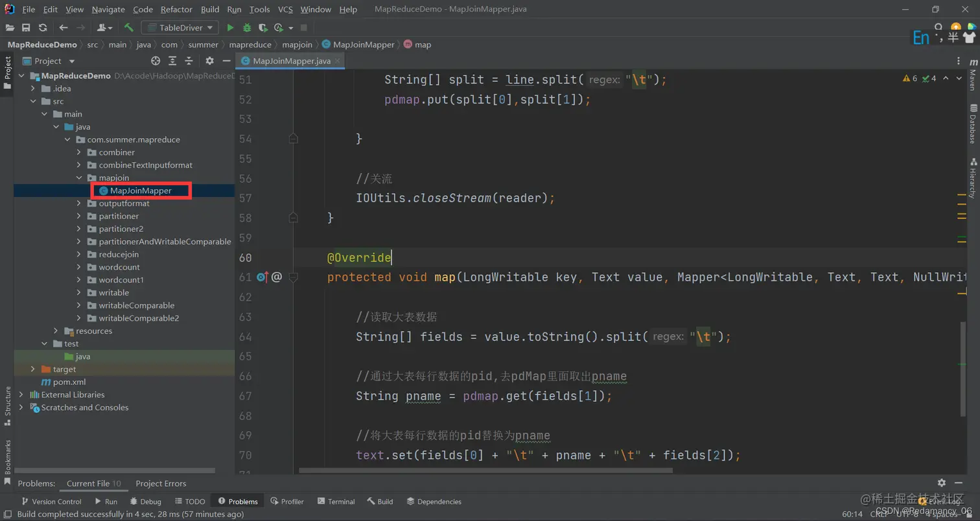This screenshot has height=521, width=980.
Task: Open the user/code-with-me dropdown icon
Action: [104, 28]
